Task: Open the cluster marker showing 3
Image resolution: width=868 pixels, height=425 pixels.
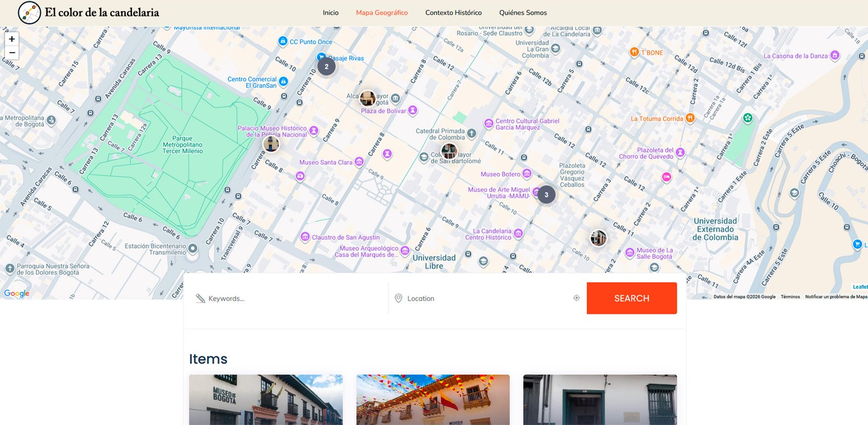Action: pos(546,195)
